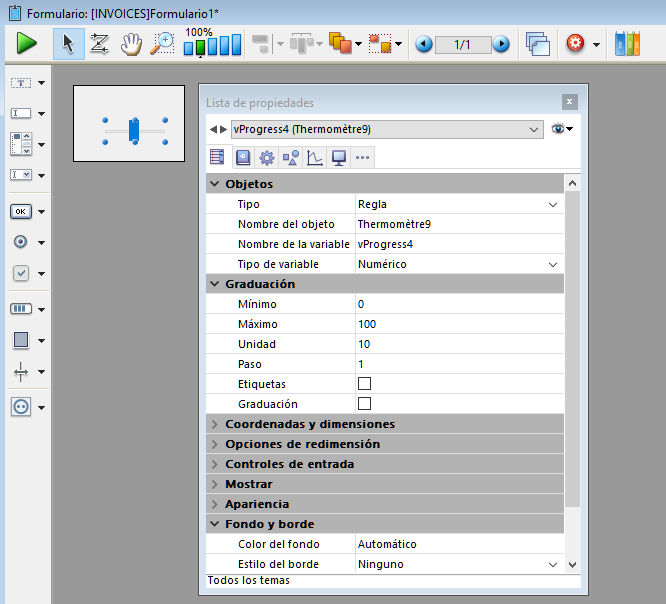
Task: Switch to the gear actions tab
Action: [x=266, y=157]
